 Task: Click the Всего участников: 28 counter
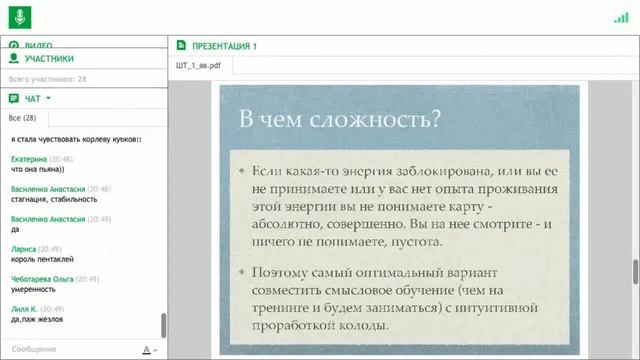[x=47, y=79]
